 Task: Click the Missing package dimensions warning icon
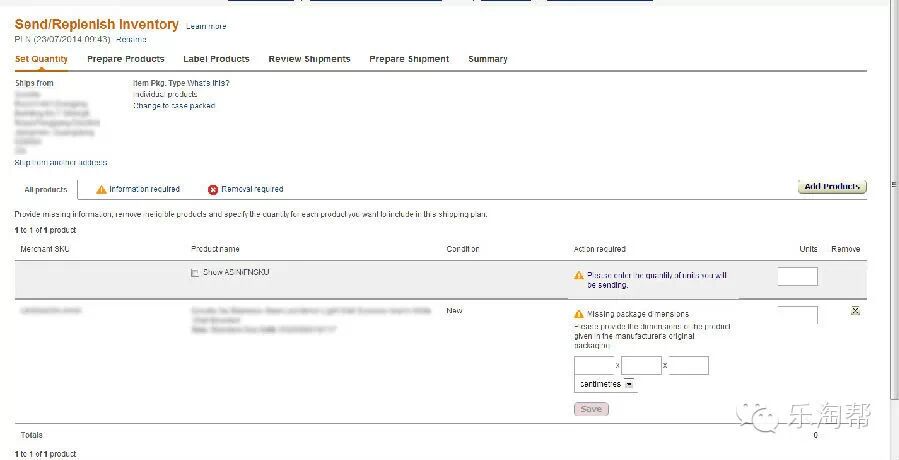tap(579, 314)
